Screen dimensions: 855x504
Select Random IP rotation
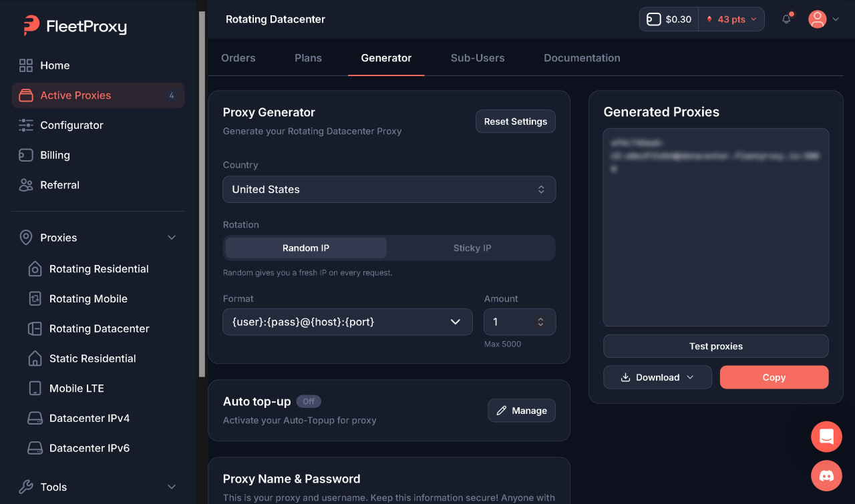[x=306, y=248]
